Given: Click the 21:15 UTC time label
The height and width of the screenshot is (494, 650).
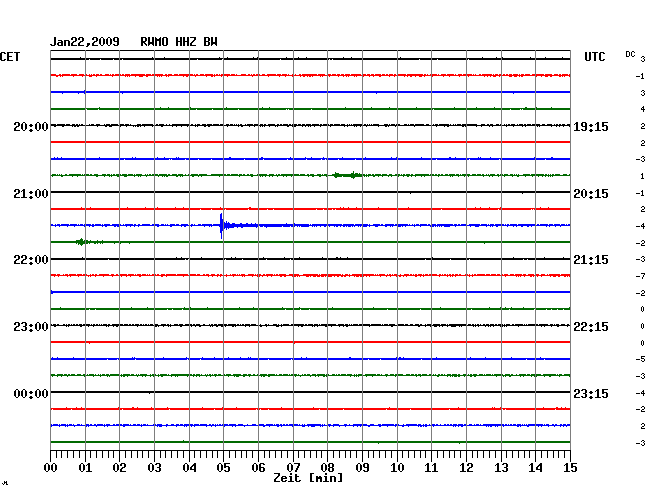Looking at the screenshot, I should (591, 260).
